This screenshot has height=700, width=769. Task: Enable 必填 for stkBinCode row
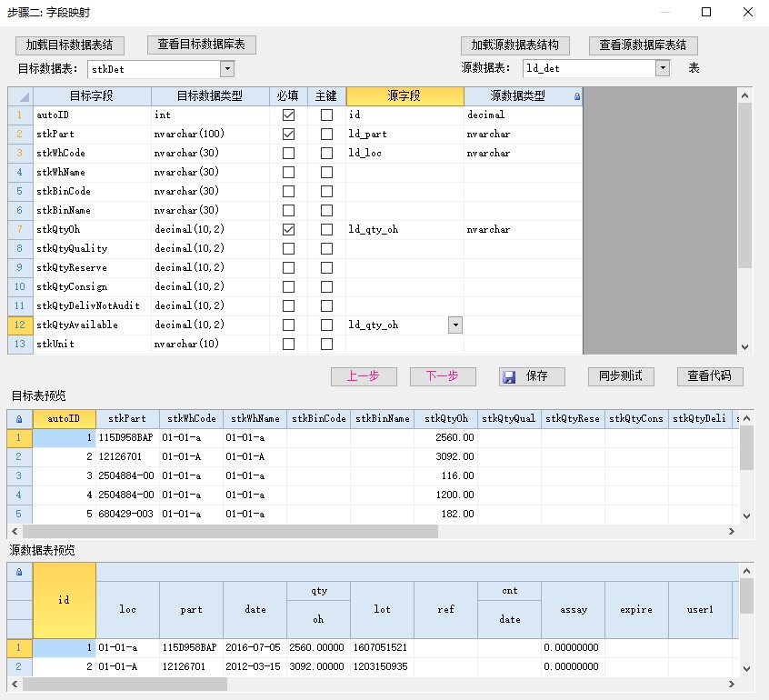click(x=288, y=191)
